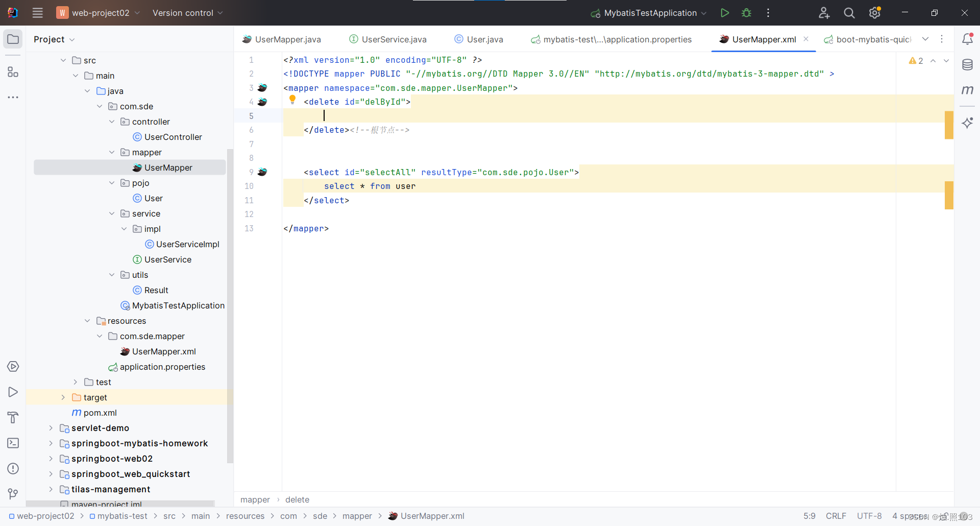Expand the servlet-demo module
The height and width of the screenshot is (526, 980).
[51, 428]
